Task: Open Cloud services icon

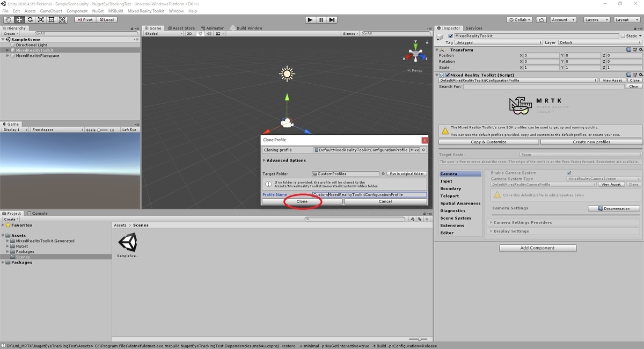Action: (x=541, y=20)
